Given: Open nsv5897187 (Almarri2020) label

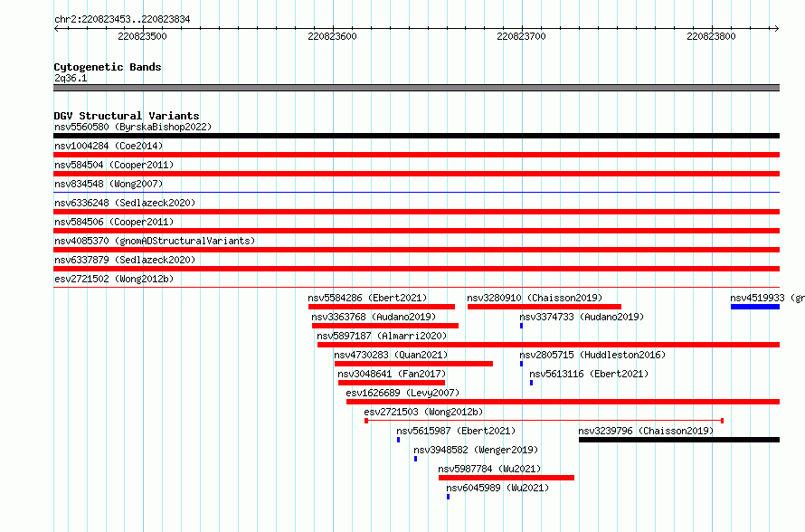Looking at the screenshot, I should click(x=382, y=336).
